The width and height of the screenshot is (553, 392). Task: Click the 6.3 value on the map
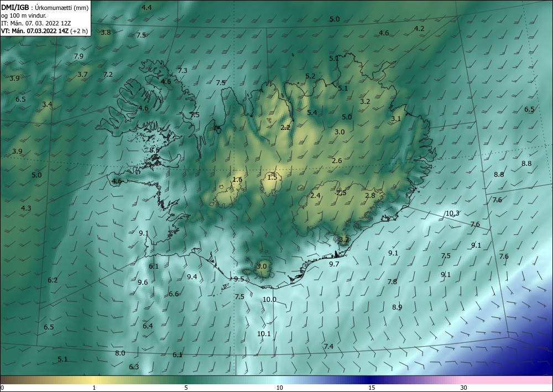134,367
